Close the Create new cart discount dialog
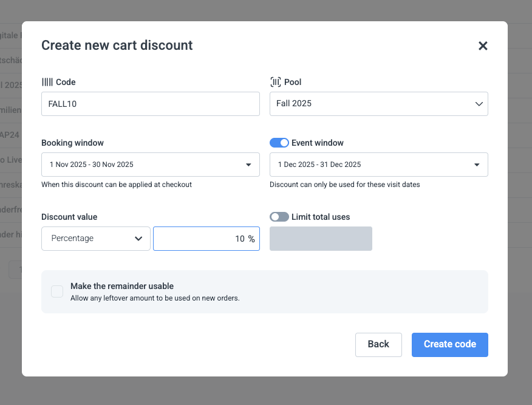The width and height of the screenshot is (532, 405). tap(483, 46)
